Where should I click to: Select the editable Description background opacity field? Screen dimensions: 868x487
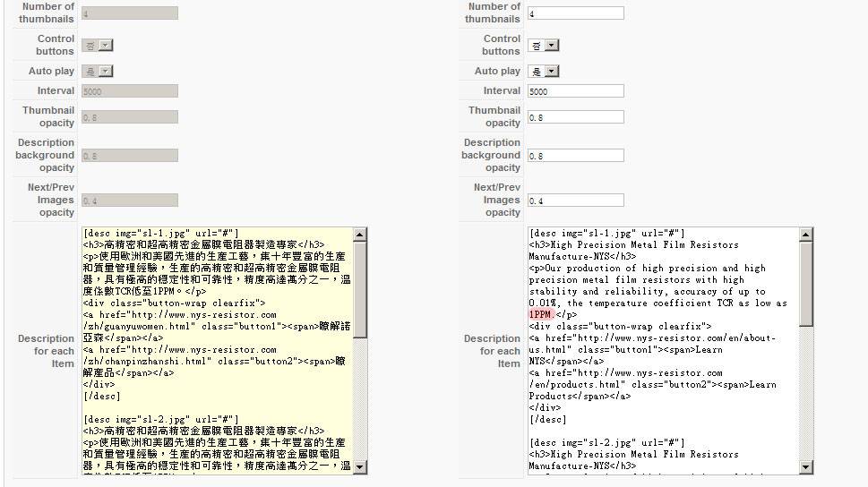pos(575,156)
